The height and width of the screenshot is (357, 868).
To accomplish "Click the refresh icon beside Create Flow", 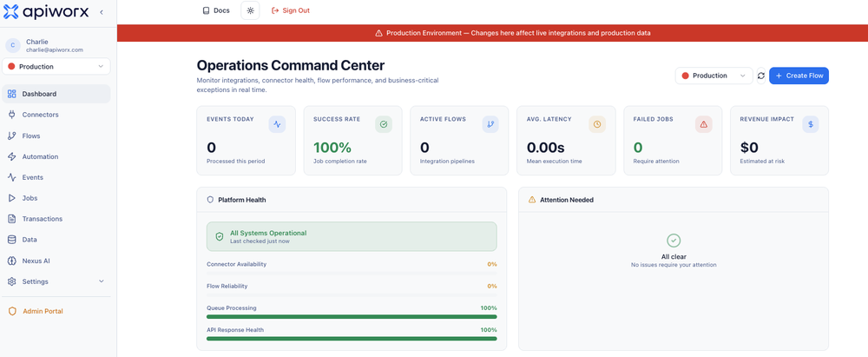I will [x=761, y=76].
